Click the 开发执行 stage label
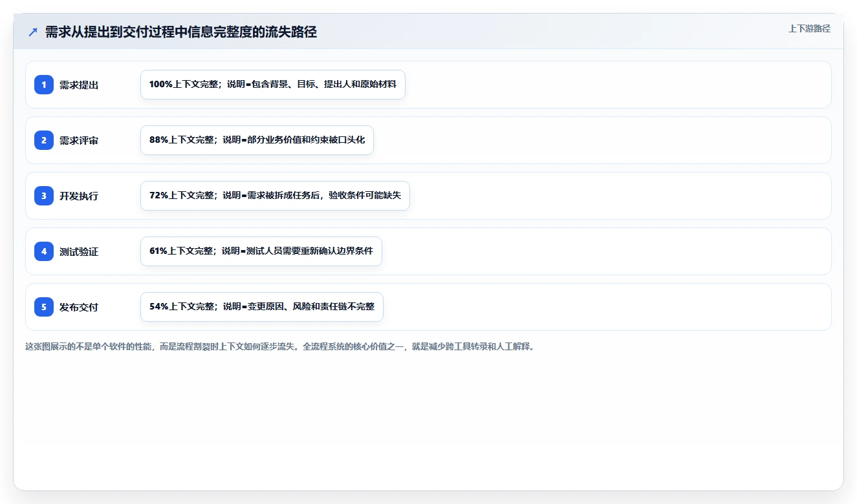Image resolution: width=857 pixels, height=504 pixels. point(79,196)
